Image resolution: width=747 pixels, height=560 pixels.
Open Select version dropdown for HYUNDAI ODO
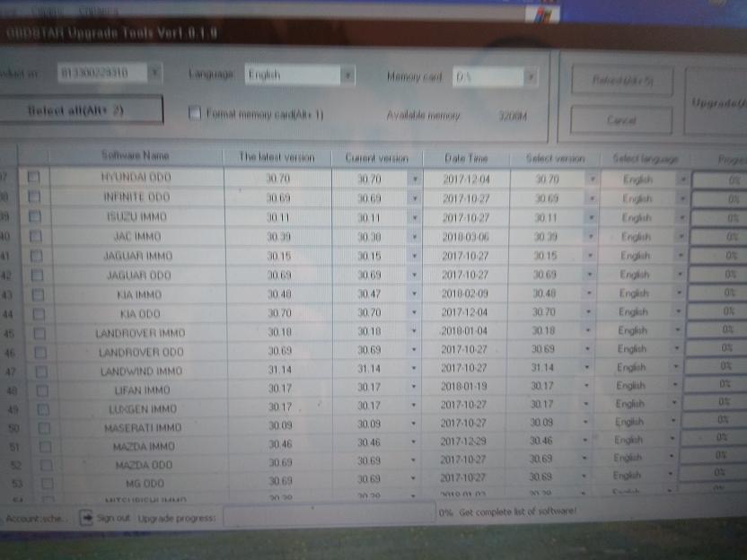coord(593,179)
